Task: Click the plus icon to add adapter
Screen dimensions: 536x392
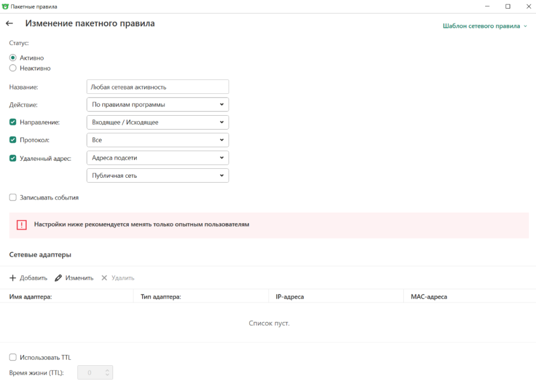Action: click(13, 278)
